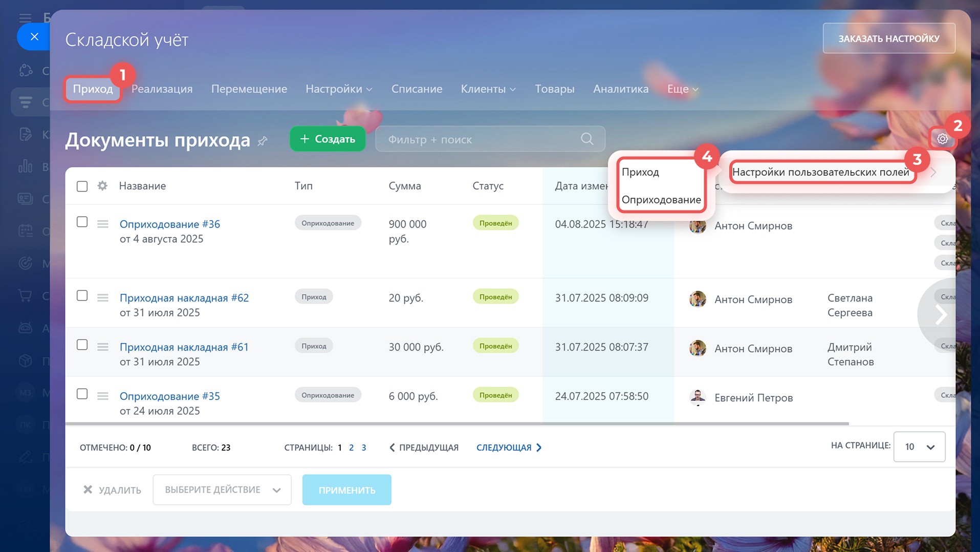Click the Удалить button

point(112,490)
